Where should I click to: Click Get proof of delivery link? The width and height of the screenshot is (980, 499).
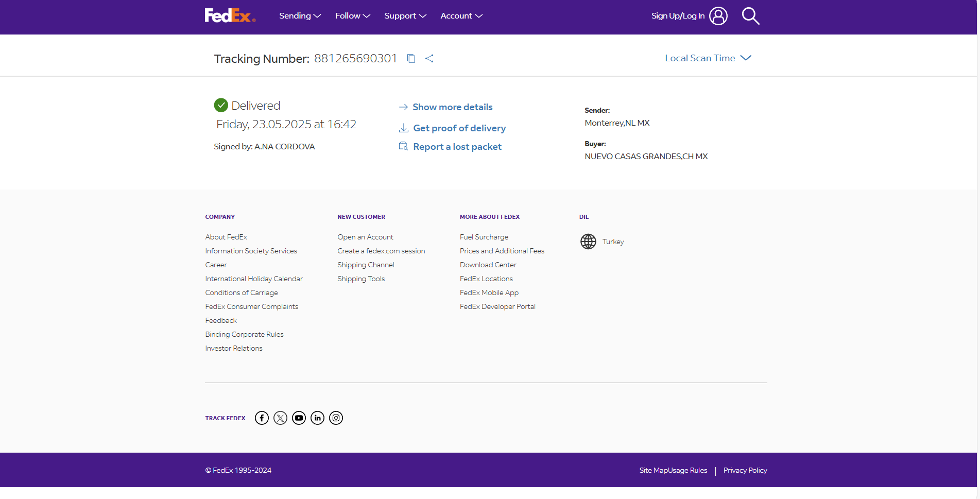pyautogui.click(x=459, y=128)
